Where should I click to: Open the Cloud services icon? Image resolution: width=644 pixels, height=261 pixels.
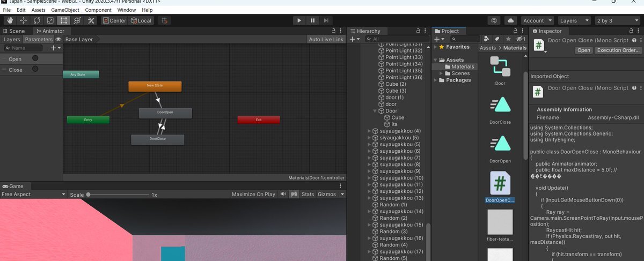click(x=510, y=20)
